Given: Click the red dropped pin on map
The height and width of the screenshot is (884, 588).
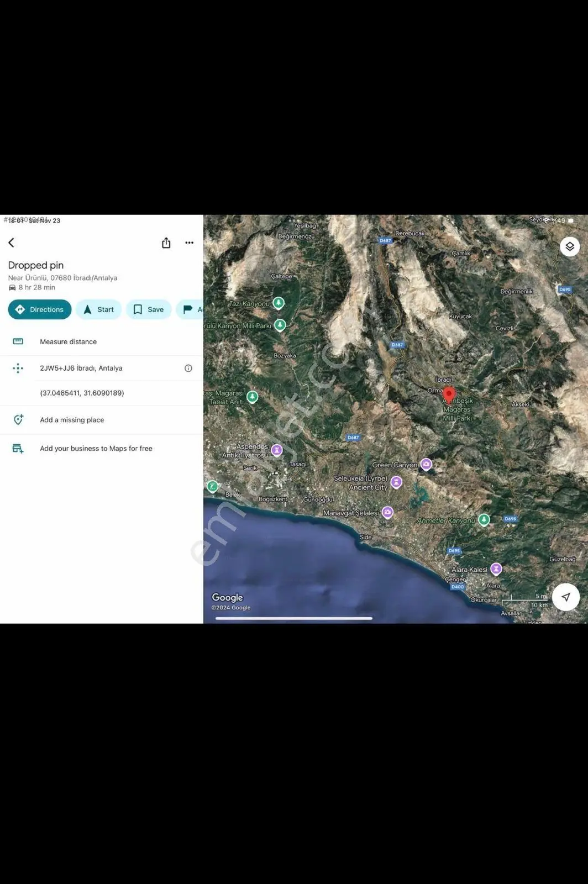Looking at the screenshot, I should pos(449,395).
